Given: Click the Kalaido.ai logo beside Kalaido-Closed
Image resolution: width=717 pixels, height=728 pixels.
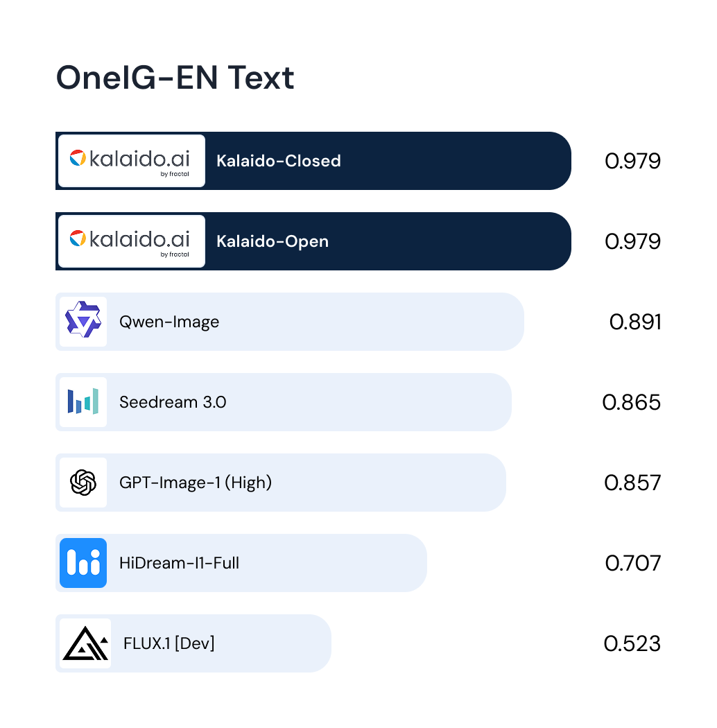Looking at the screenshot, I should [x=131, y=161].
